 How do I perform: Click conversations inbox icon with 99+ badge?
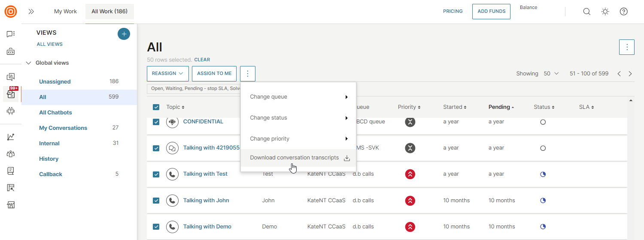(x=11, y=93)
